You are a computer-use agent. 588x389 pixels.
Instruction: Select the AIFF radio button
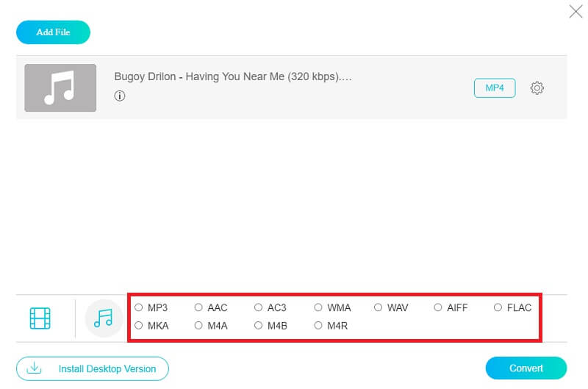coord(438,307)
